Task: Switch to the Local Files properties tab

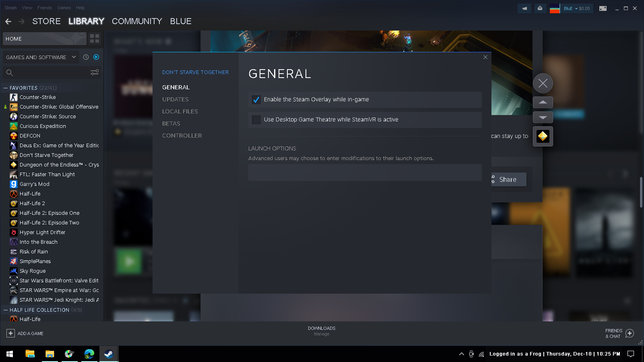Action: tap(180, 111)
